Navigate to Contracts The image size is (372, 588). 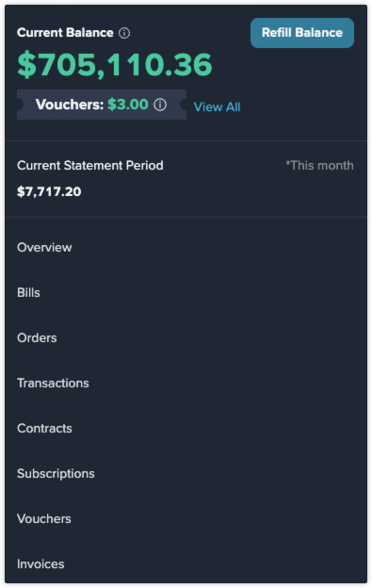44,428
